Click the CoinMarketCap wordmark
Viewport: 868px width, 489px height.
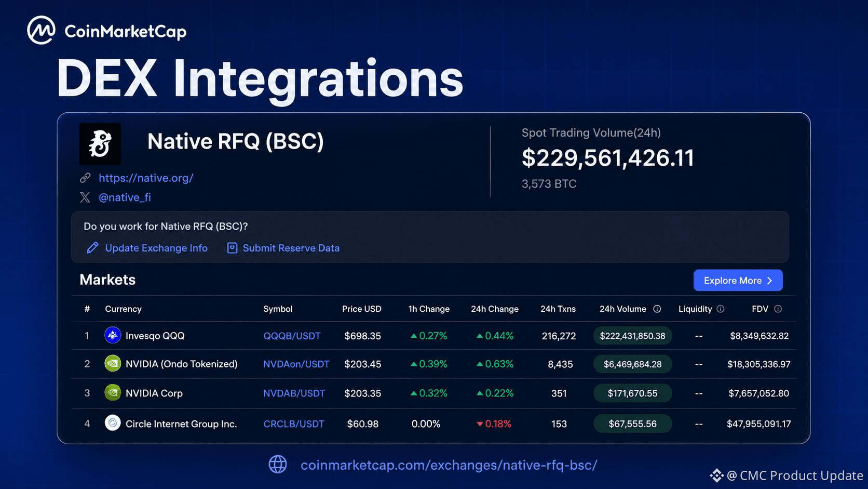(x=125, y=31)
